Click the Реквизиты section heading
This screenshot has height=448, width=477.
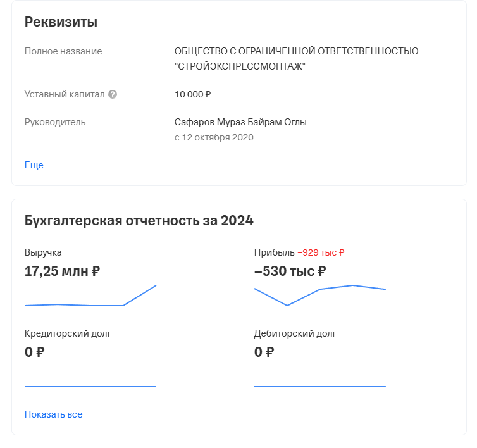point(61,22)
